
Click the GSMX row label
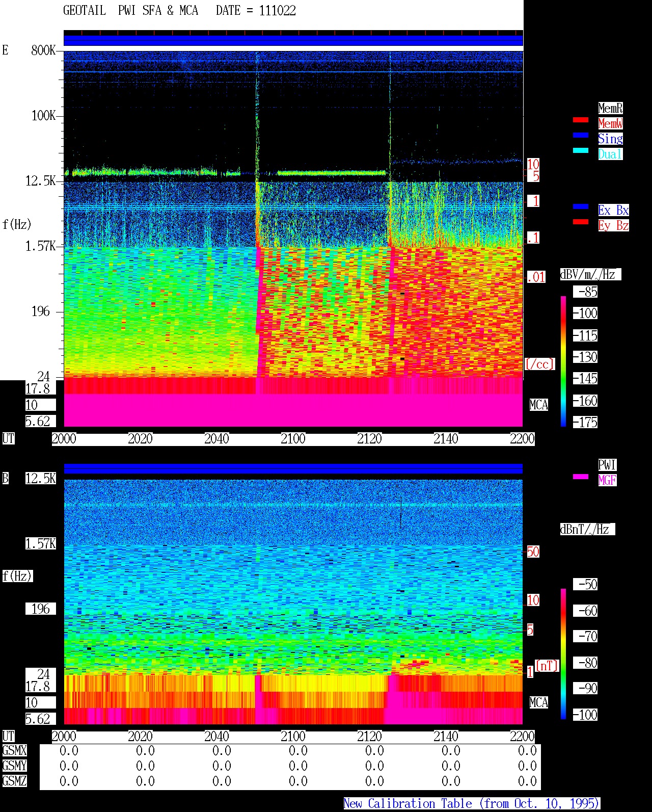click(x=14, y=751)
